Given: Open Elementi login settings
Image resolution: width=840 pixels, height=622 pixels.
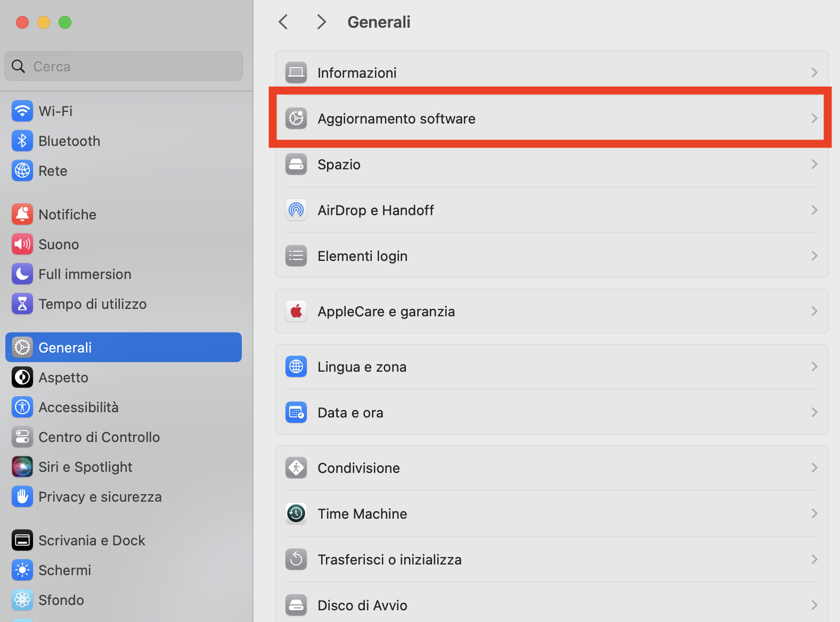Looking at the screenshot, I should (x=362, y=256).
